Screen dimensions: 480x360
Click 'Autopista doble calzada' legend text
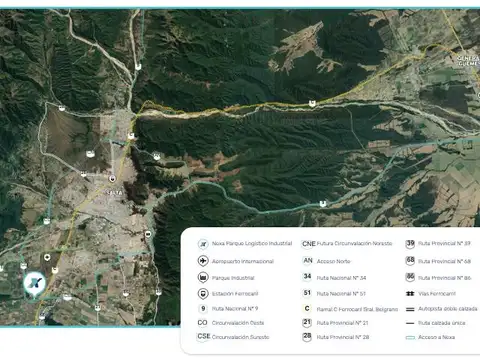click(x=448, y=309)
